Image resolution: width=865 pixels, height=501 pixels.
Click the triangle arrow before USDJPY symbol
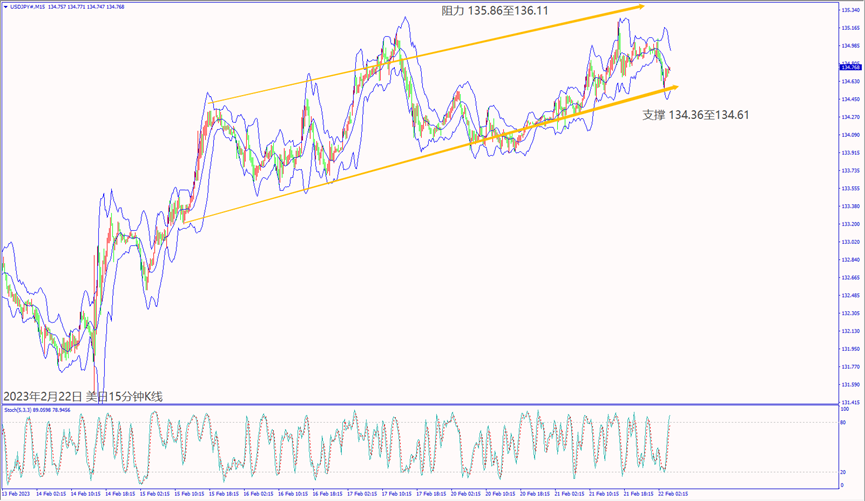coord(5,6)
